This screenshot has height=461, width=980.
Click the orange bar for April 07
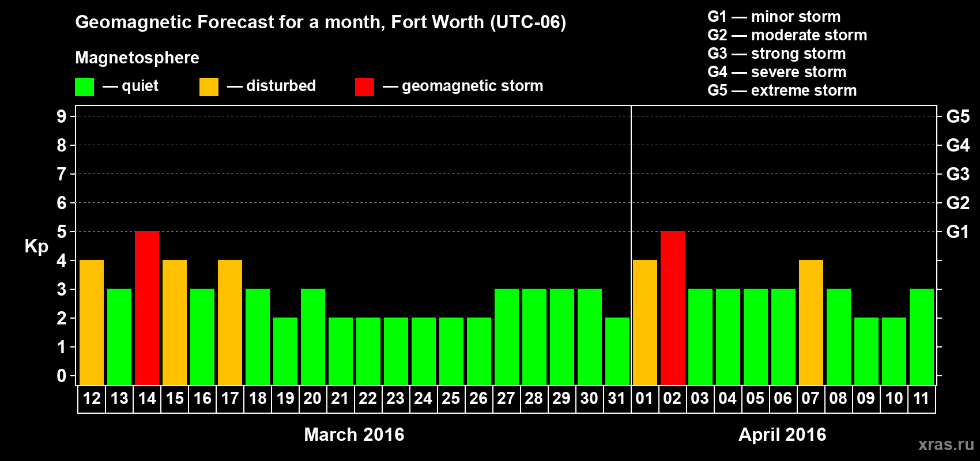[811, 322]
